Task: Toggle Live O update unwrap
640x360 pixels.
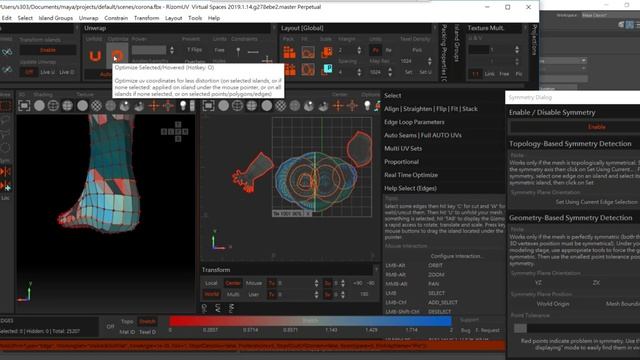Action: click(x=67, y=72)
